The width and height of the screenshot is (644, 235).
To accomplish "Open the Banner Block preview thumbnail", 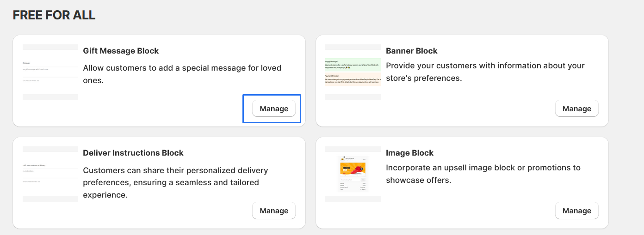I will (x=353, y=72).
